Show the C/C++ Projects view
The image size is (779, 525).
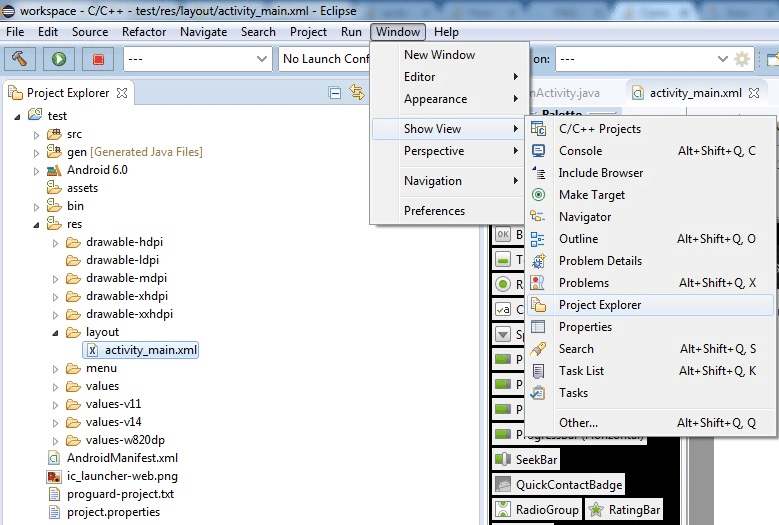[650, 129]
